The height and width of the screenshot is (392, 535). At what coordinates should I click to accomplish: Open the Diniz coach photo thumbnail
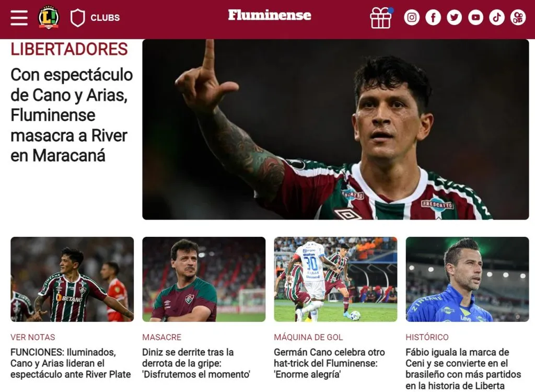click(204, 279)
